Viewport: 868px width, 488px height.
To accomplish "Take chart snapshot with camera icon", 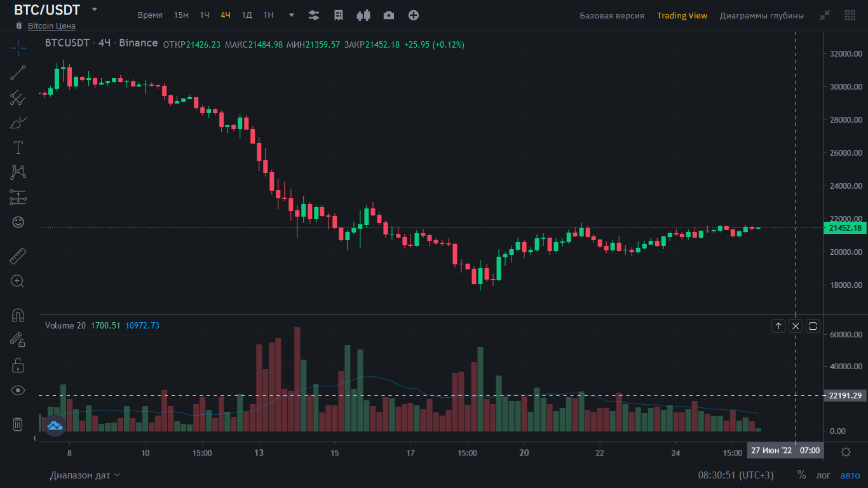I will (388, 15).
